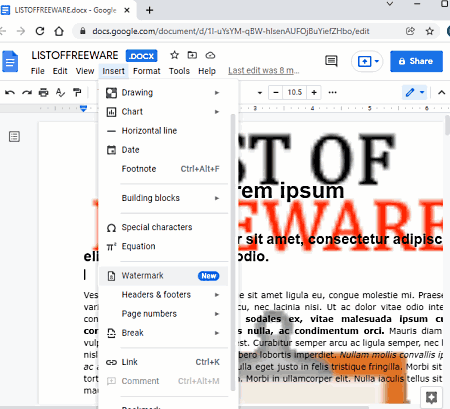Go to the browser home page
Screen dimensions: 450x409
click(59, 31)
